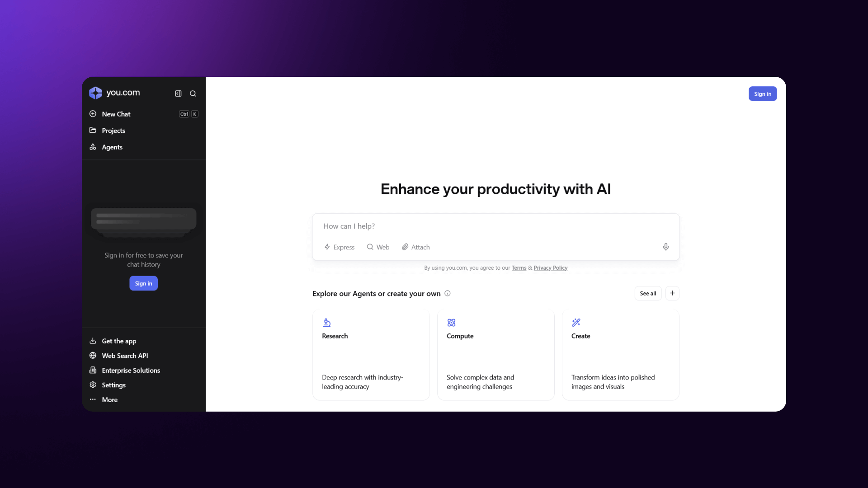Click the top-right Sign in button

pyautogui.click(x=762, y=94)
